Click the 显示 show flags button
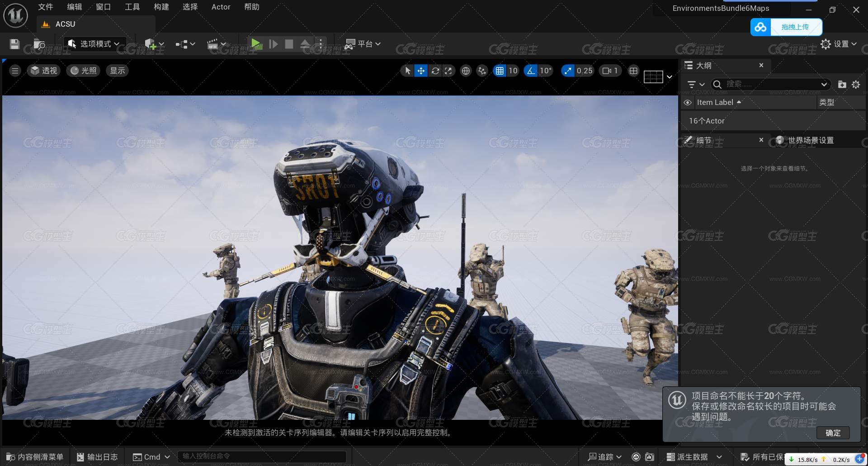The height and width of the screenshot is (466, 868). tap(118, 71)
